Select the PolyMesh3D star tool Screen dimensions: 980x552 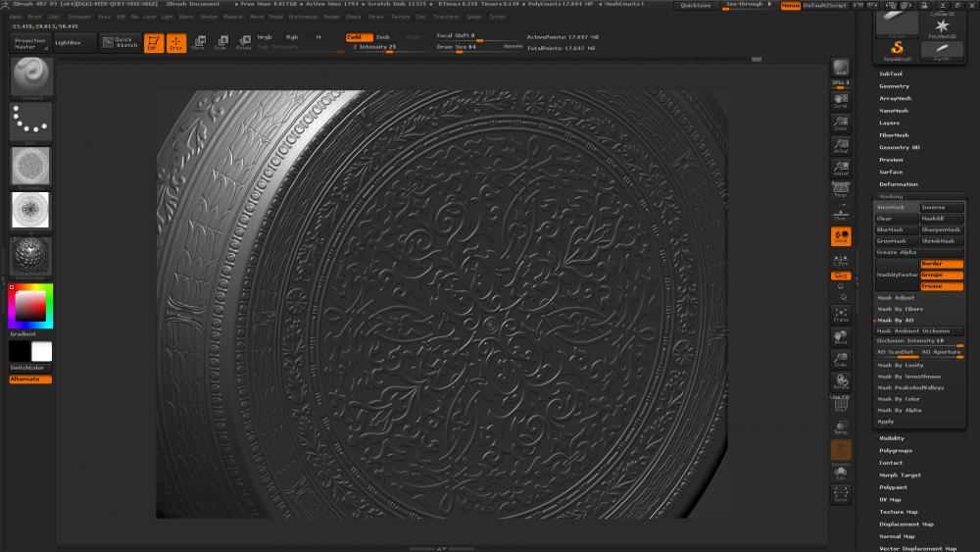point(942,28)
